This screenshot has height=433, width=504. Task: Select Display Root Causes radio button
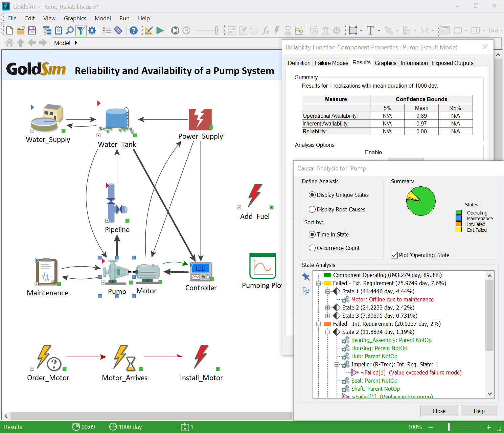[312, 209]
